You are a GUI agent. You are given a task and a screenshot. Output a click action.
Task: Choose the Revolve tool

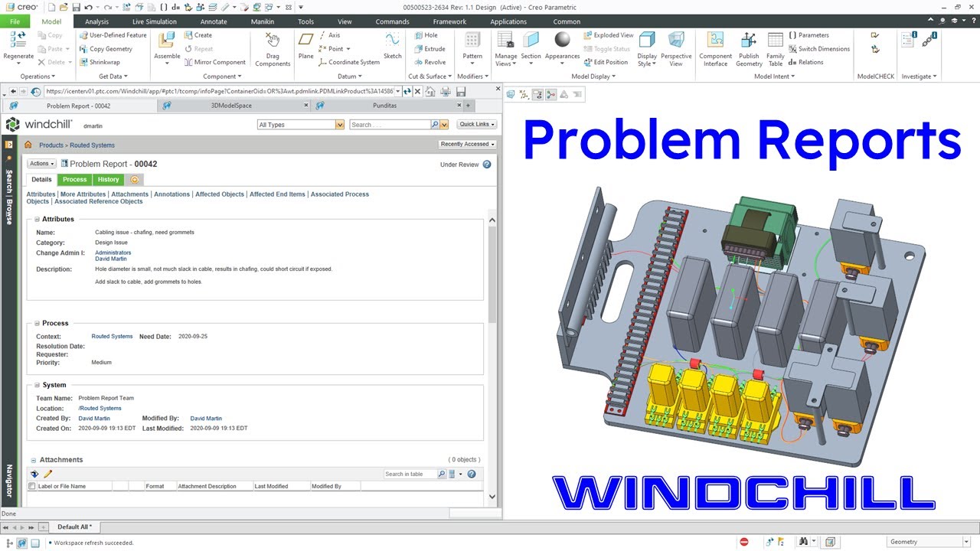tap(429, 63)
